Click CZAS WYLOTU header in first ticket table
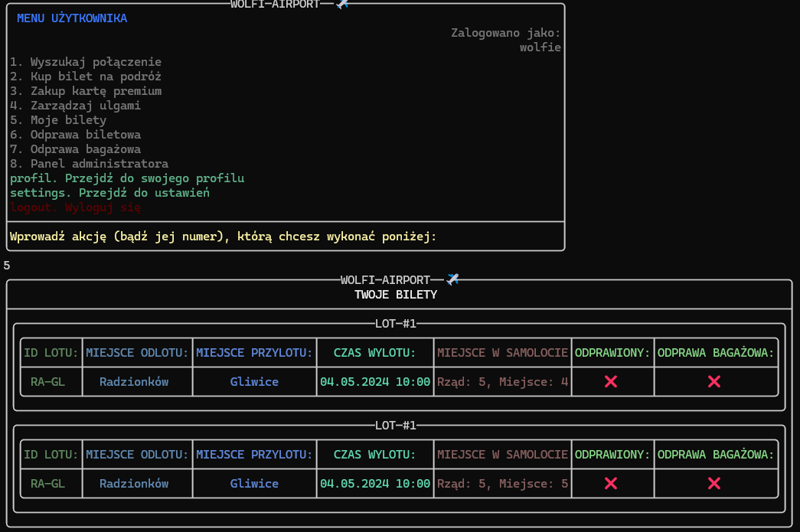 [x=375, y=353]
